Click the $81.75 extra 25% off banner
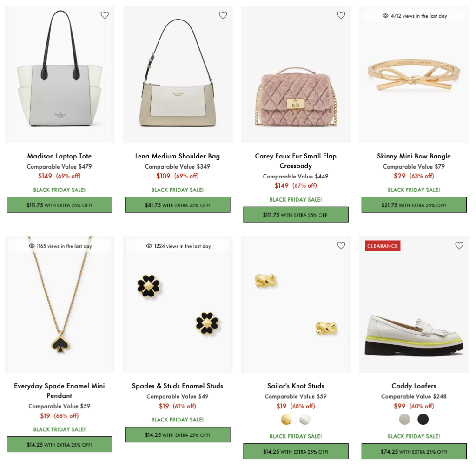This screenshot has width=476, height=467. (x=178, y=205)
